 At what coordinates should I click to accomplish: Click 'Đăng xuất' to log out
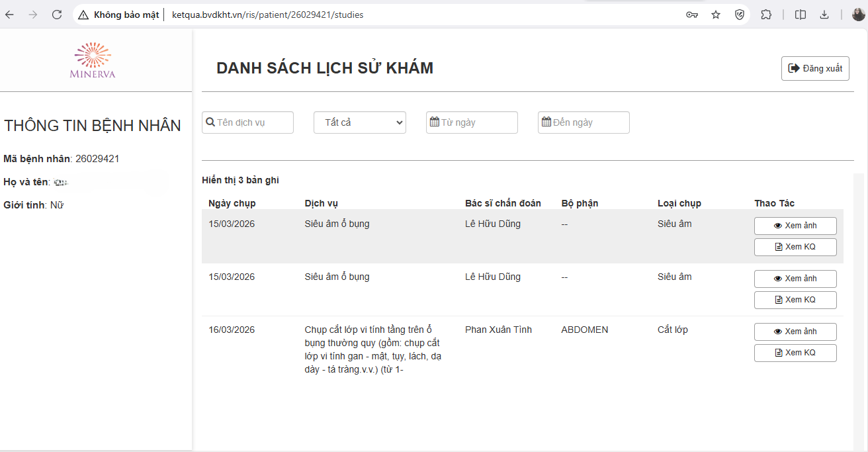[815, 68]
